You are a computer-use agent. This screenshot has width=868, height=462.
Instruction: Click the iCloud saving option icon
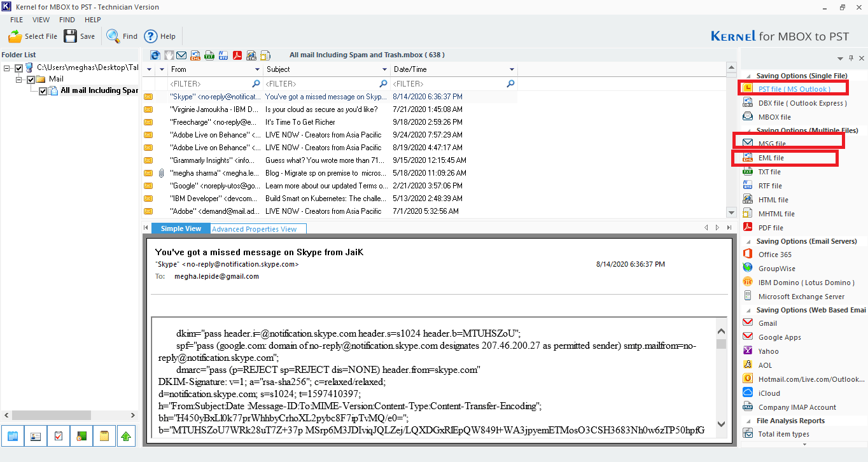click(748, 393)
